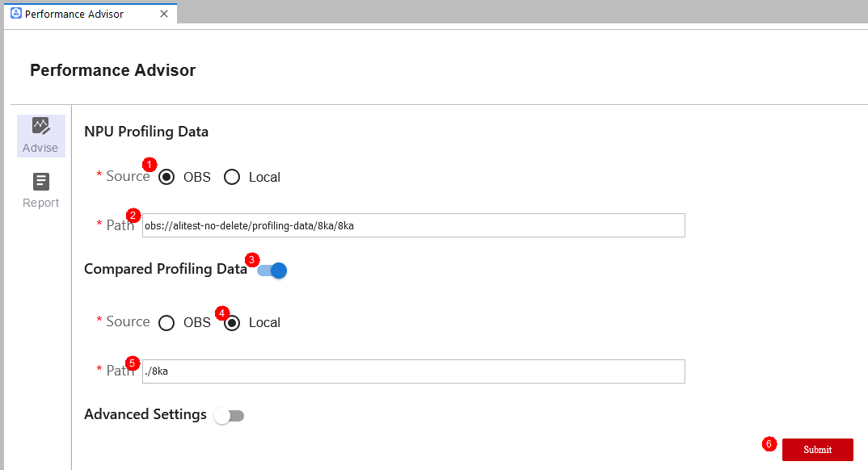Click the Performance Advisor tab icon
868x470 pixels.
16,13
